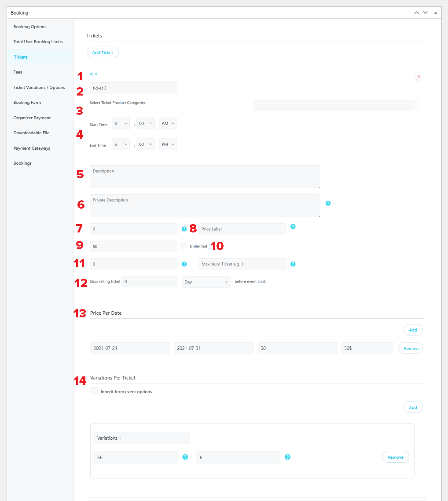Collapse Booking panel with triangle toggle
This screenshot has height=501, width=448.
tap(436, 13)
